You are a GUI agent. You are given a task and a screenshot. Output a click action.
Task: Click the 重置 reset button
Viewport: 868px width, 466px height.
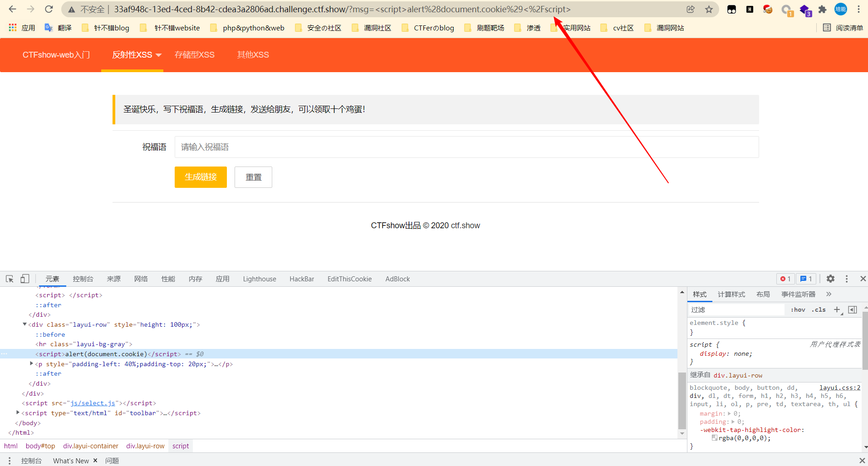click(x=253, y=177)
